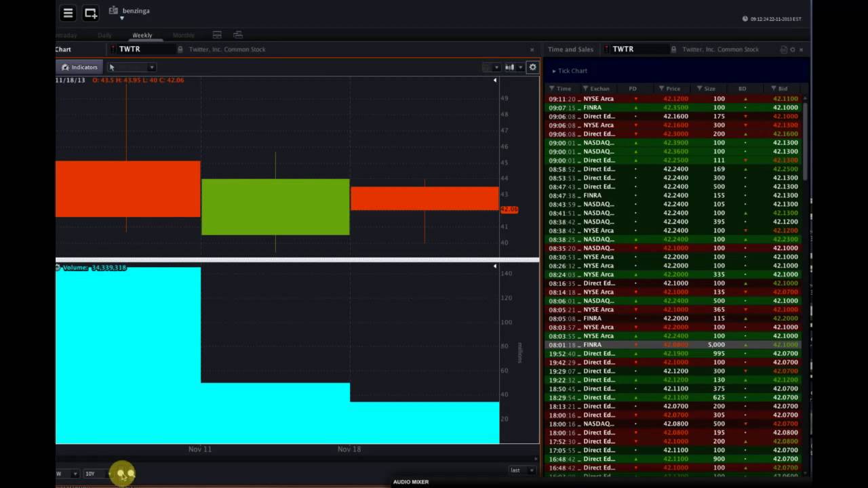Click the 19:52:40 Direct Ed row

[674, 354]
